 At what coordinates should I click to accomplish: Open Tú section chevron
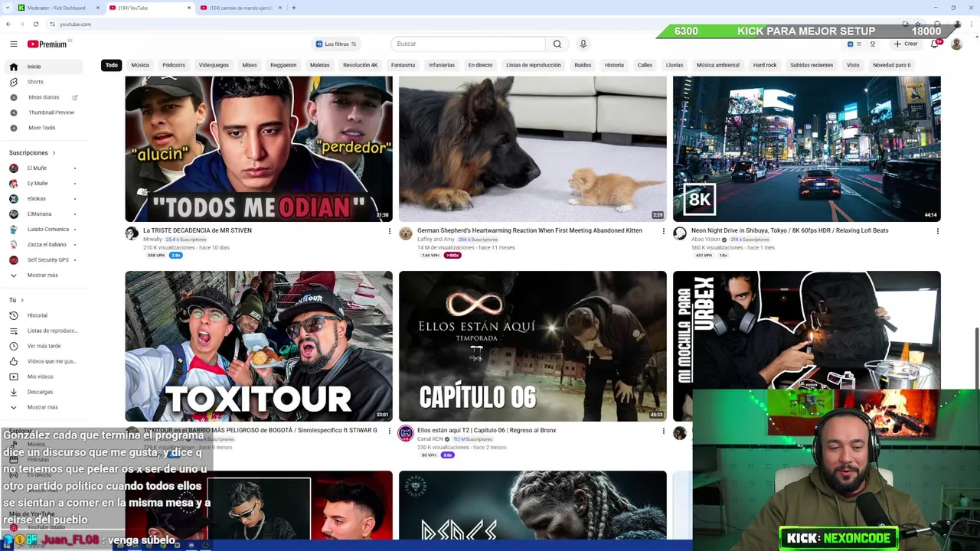[22, 300]
